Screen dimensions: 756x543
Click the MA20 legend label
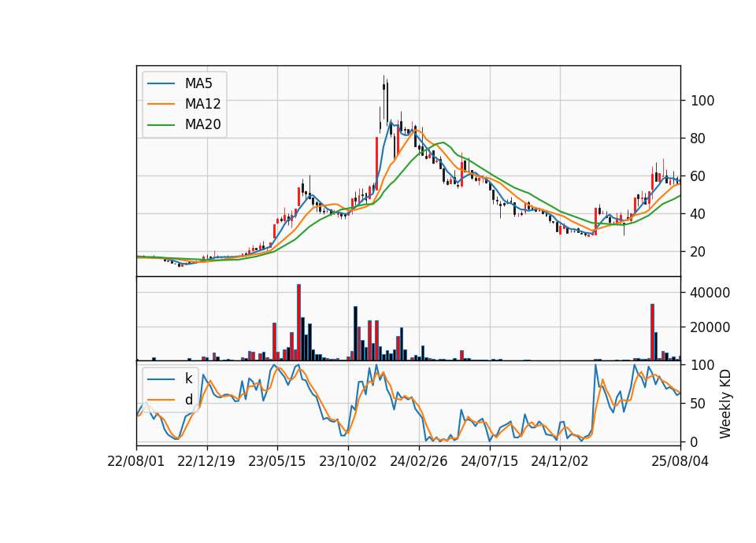click(x=202, y=124)
